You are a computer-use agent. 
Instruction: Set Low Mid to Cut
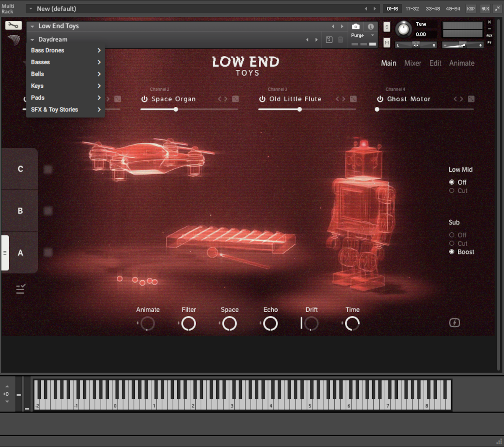458,191
